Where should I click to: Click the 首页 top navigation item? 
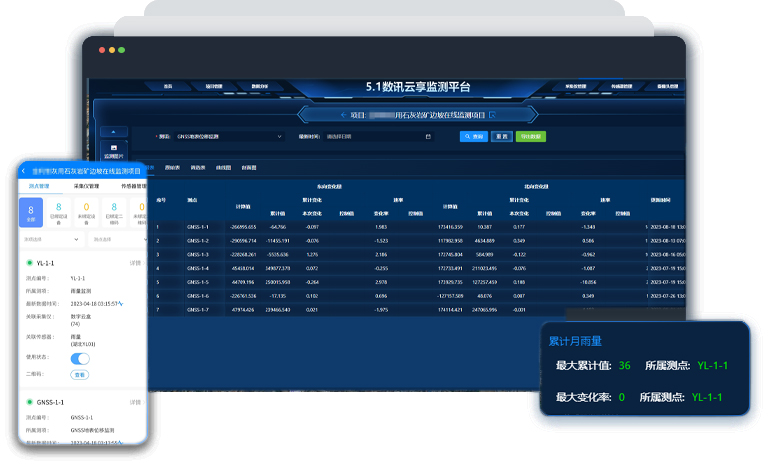point(168,86)
